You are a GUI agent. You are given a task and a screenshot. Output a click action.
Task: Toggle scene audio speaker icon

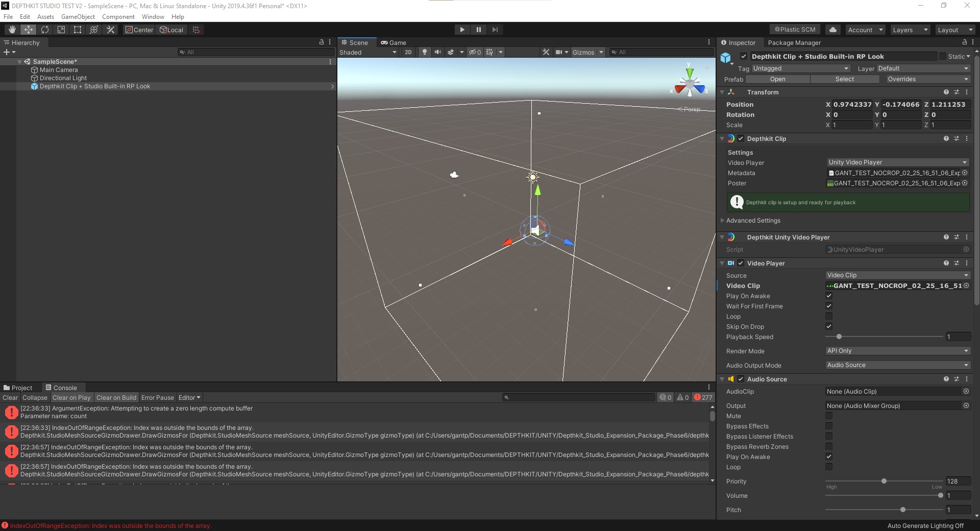coord(437,52)
